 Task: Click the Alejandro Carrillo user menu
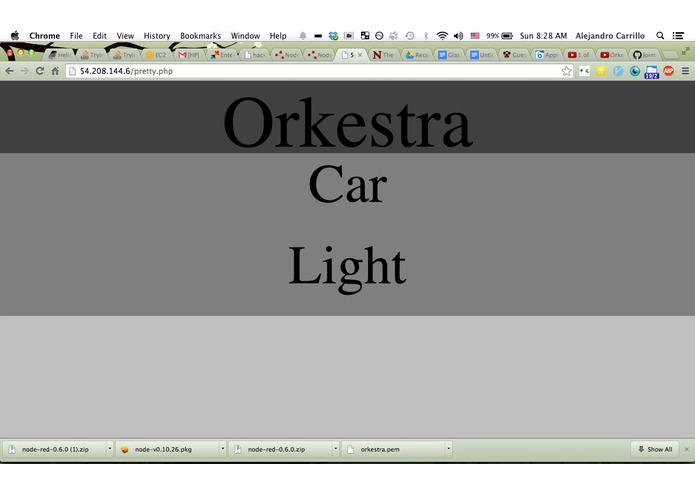pyautogui.click(x=610, y=35)
